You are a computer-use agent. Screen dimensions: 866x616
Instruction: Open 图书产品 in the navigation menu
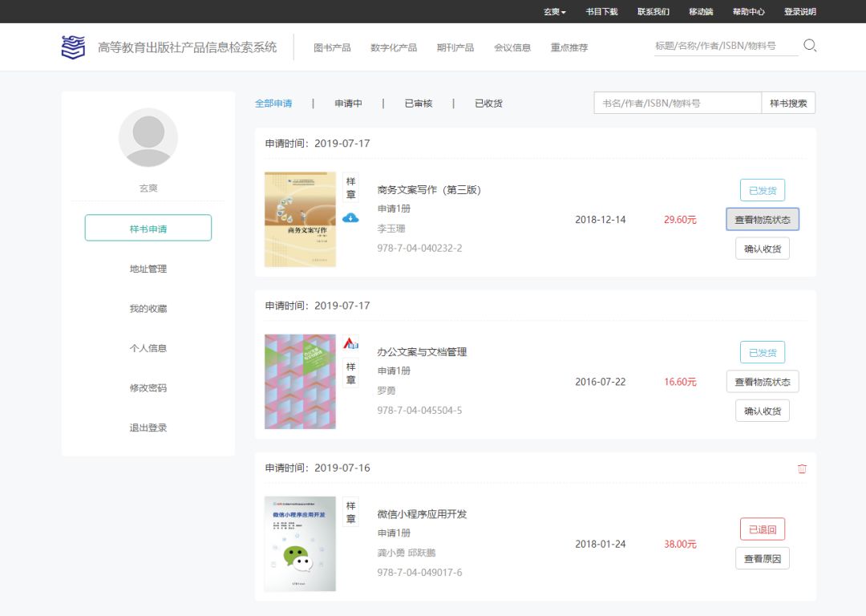click(332, 47)
